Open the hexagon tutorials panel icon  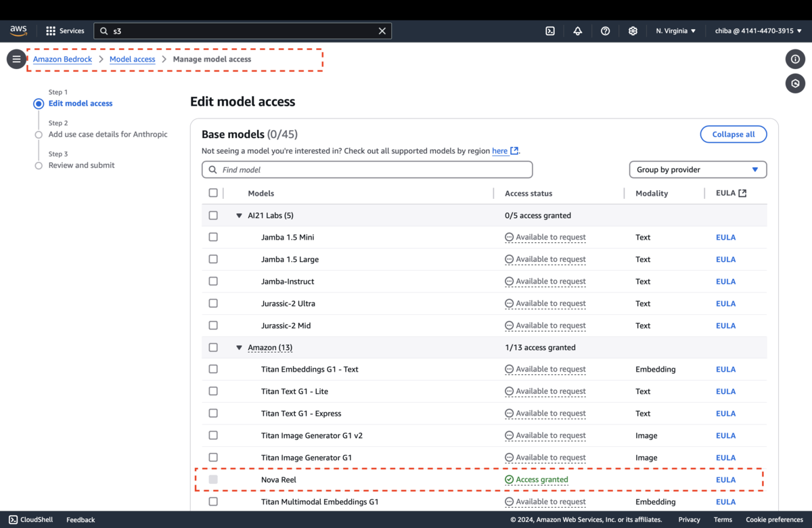[x=795, y=83]
